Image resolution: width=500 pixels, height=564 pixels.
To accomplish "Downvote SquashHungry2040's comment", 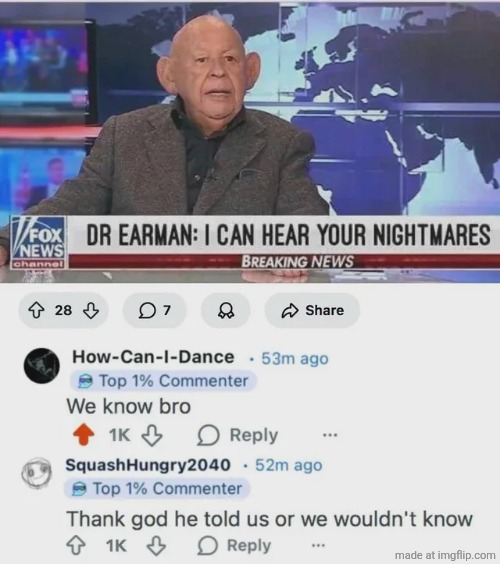I will [x=156, y=546].
